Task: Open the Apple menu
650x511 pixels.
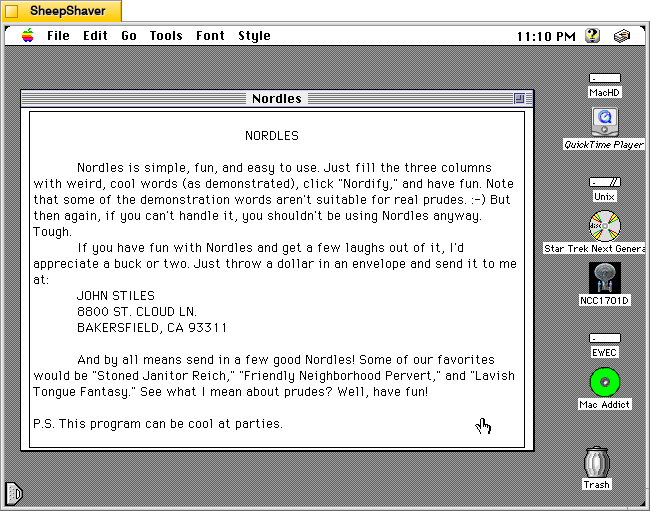Action: pos(28,36)
